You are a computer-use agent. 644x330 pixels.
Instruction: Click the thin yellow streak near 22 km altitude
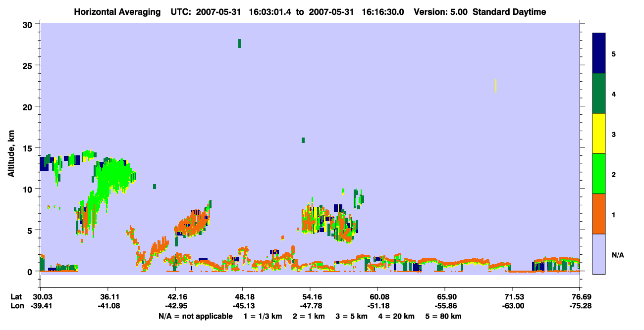(495, 86)
